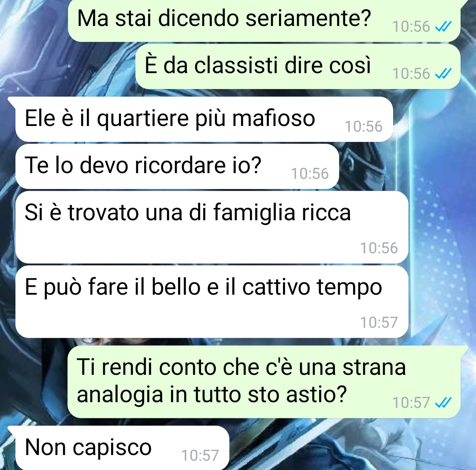
Task: Tap the 10:56 timestamp under 'famiglia ricca' message
Action: tap(379, 248)
